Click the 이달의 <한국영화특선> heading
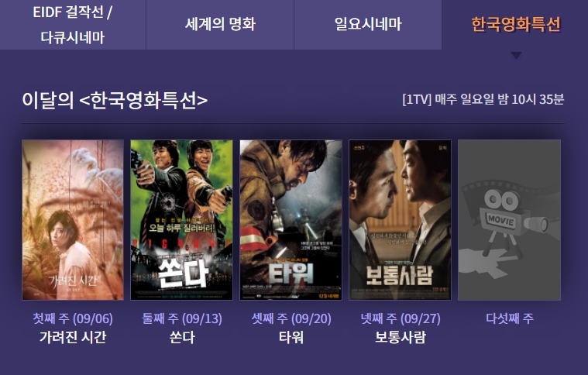Image resolution: width=588 pixels, height=375 pixels. click(115, 101)
